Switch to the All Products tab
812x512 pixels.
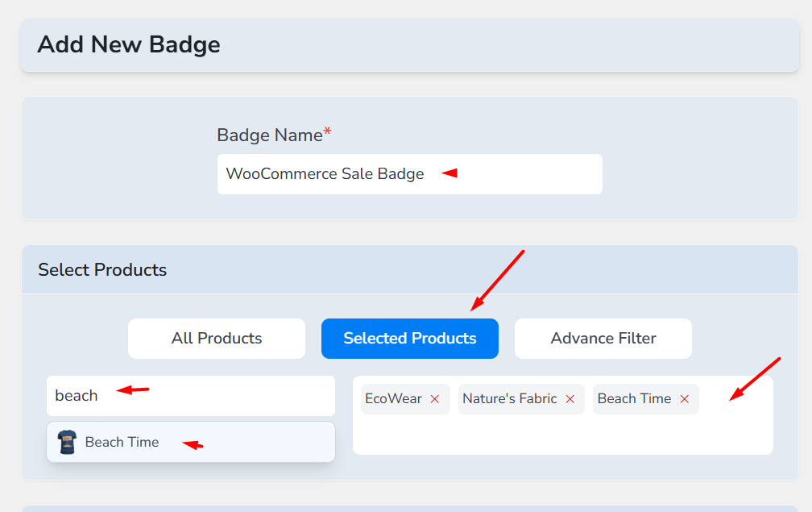[217, 339]
